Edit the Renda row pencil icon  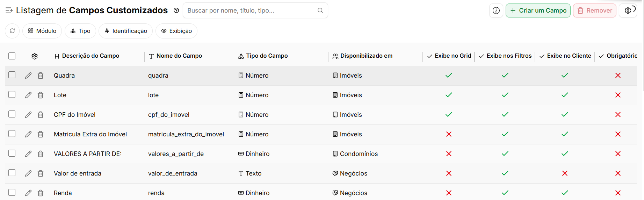pos(28,193)
